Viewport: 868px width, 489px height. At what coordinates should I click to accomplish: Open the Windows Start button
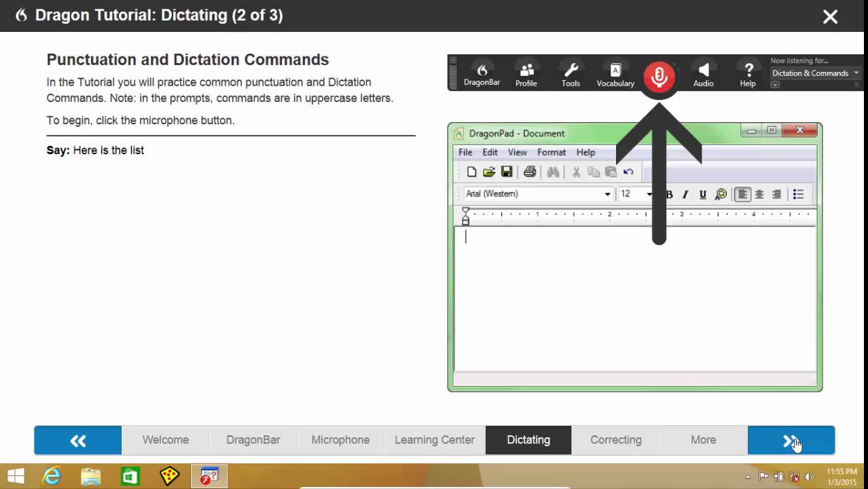16,476
